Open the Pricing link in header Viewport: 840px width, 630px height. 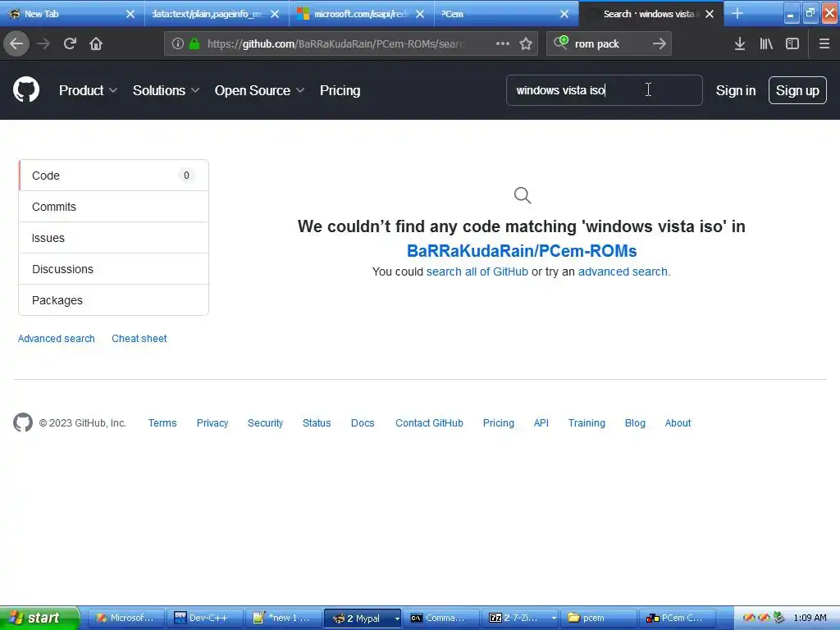[340, 90]
